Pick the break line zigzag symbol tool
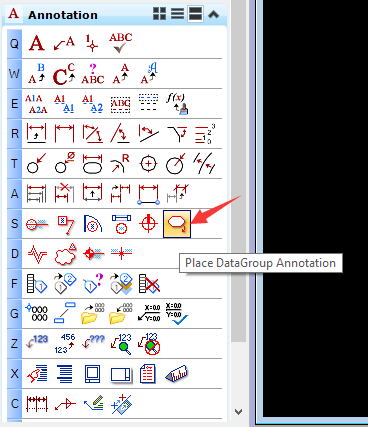This screenshot has height=427, width=368. click(37, 254)
